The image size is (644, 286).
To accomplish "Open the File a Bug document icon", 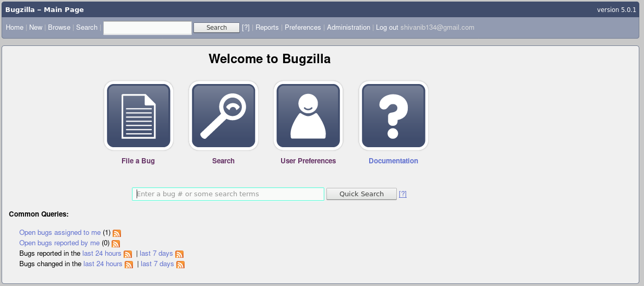I will [x=138, y=115].
